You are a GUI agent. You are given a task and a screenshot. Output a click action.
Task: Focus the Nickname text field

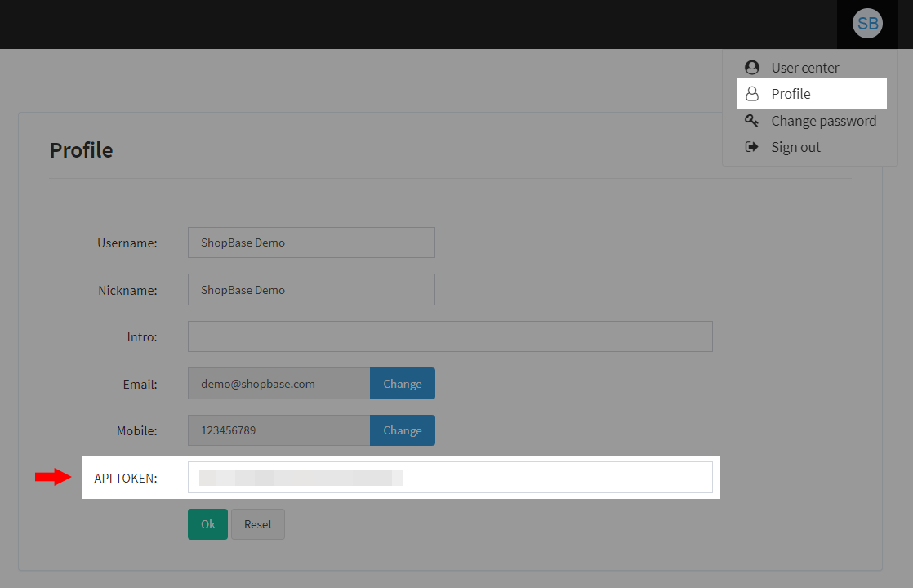[x=311, y=290]
